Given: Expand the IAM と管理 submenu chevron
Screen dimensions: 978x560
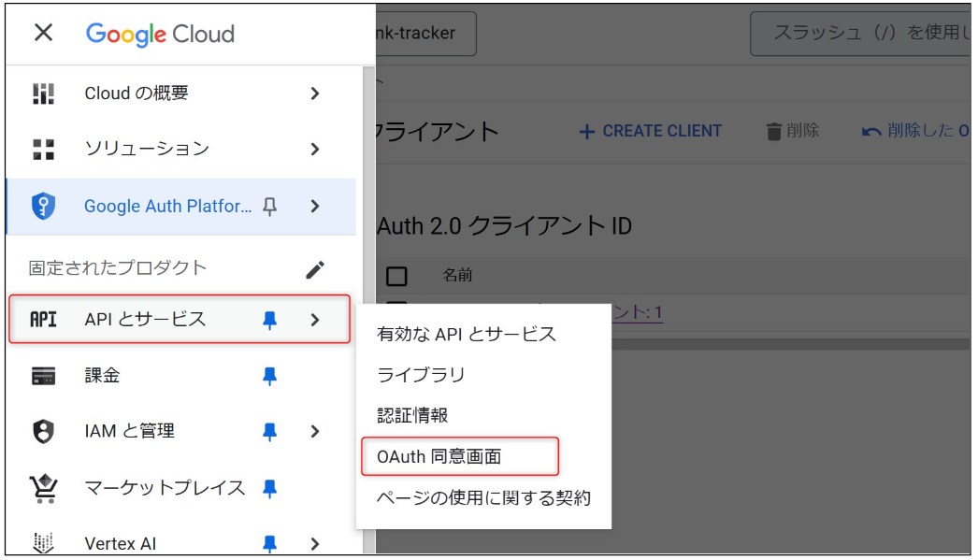Looking at the screenshot, I should [315, 432].
